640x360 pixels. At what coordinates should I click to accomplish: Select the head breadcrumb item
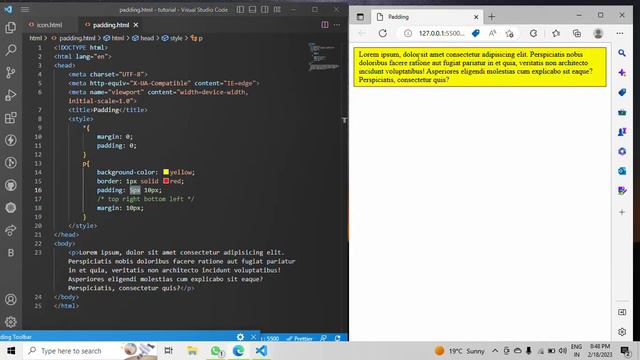click(147, 38)
